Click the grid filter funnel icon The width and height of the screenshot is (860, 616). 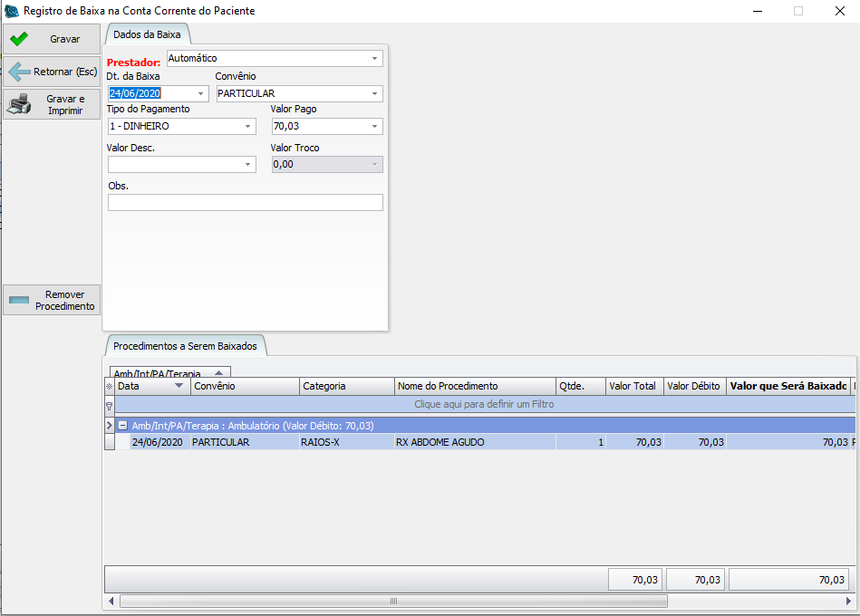[110, 406]
